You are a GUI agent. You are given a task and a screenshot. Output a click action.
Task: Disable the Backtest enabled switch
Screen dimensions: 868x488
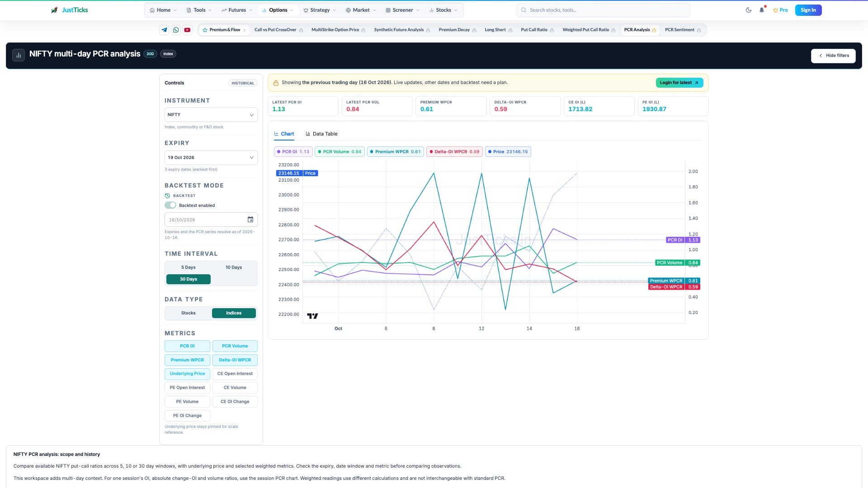[x=170, y=205]
